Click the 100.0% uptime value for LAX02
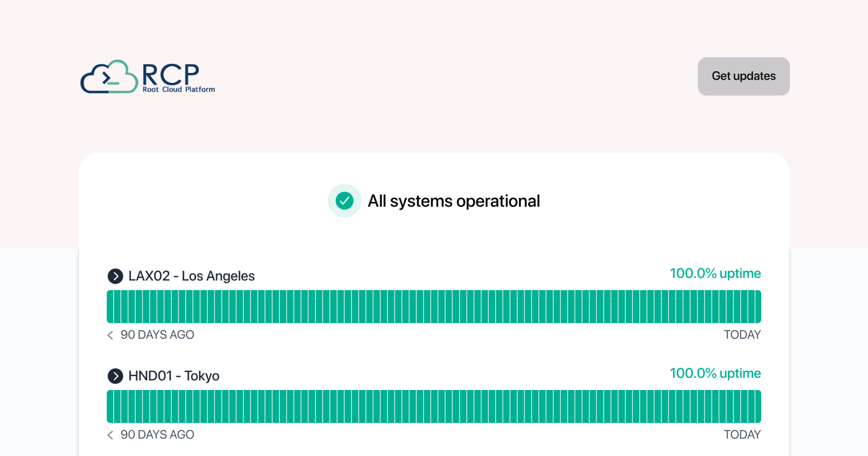Image resolution: width=868 pixels, height=456 pixels. coord(715,274)
